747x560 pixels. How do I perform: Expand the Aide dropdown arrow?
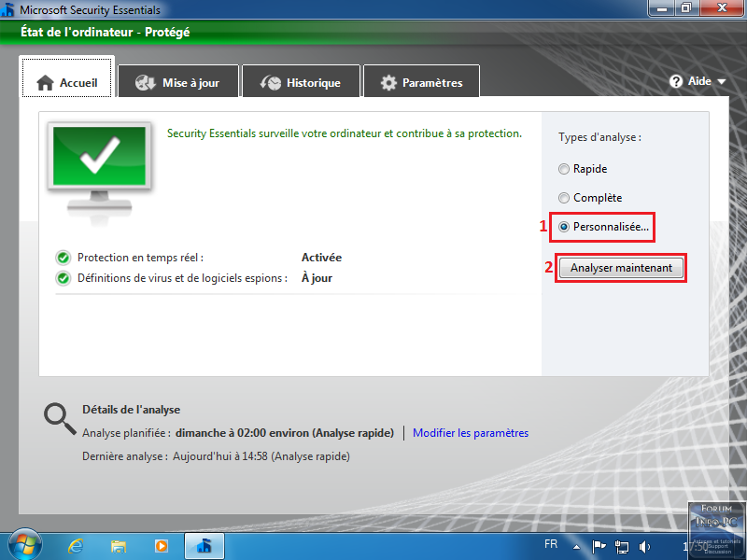click(x=722, y=82)
